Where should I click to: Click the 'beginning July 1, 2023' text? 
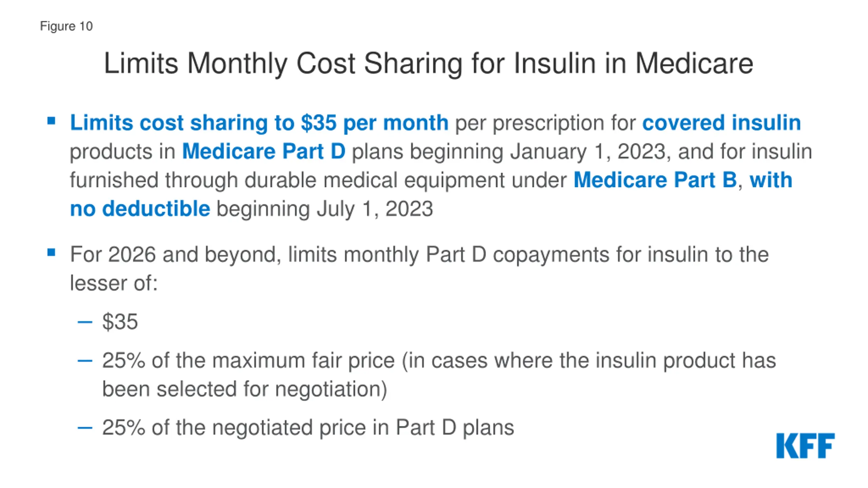point(325,209)
